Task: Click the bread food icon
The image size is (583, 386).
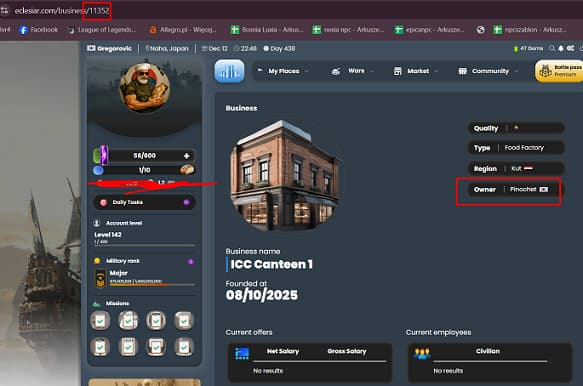Action: [x=187, y=170]
